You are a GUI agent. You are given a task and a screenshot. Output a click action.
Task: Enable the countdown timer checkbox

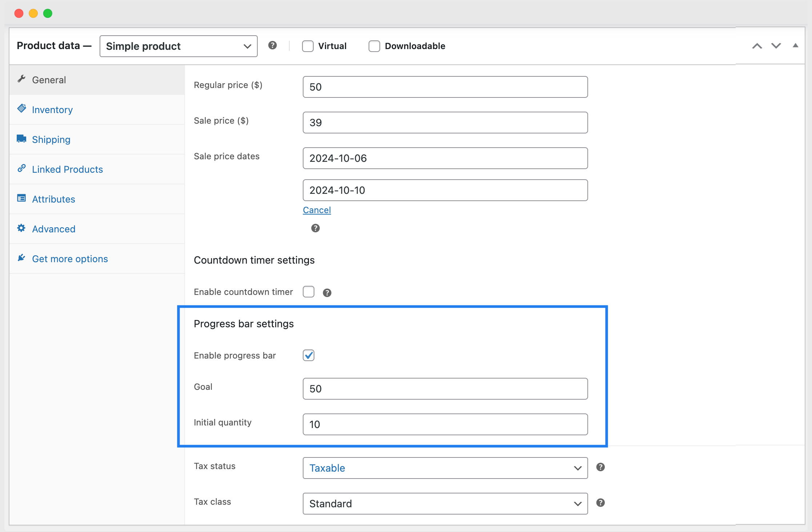(308, 292)
